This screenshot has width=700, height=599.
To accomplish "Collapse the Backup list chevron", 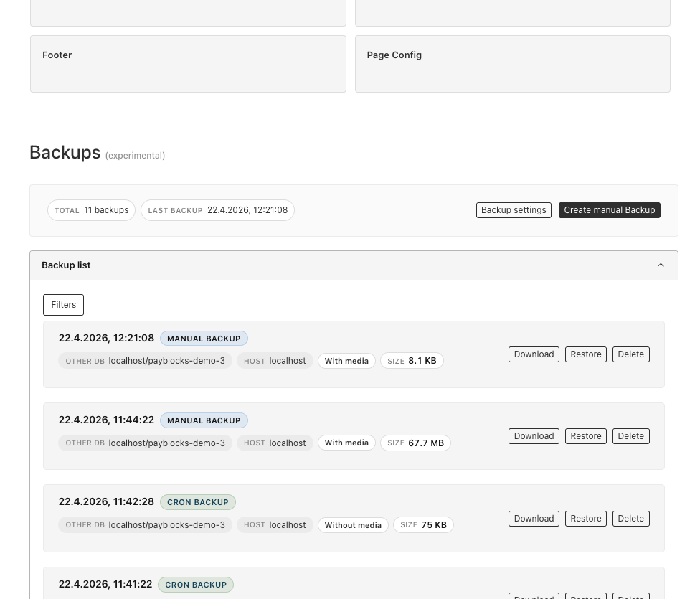I will click(661, 265).
